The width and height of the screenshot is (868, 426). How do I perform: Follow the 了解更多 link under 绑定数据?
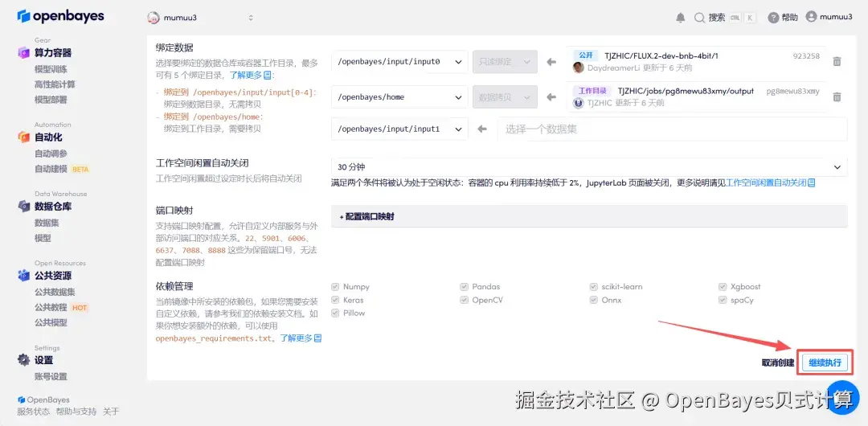click(x=250, y=75)
